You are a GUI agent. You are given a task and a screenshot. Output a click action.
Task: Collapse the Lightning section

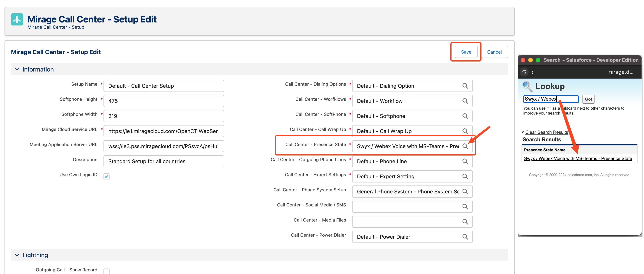17,255
